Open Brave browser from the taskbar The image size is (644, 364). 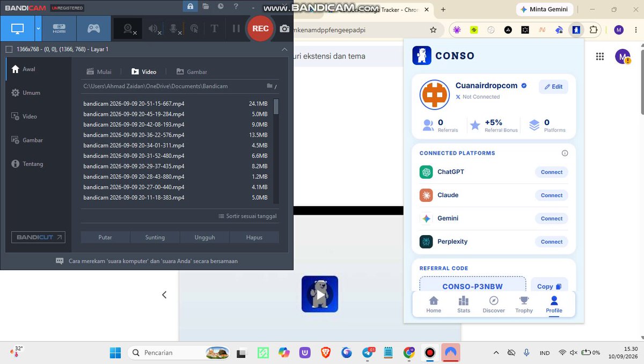click(326, 353)
